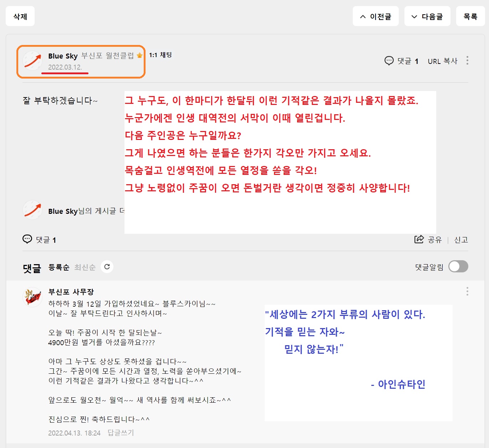This screenshot has height=448, width=489.
Task: Click the post date 2022.03.12.
Action: click(65, 67)
